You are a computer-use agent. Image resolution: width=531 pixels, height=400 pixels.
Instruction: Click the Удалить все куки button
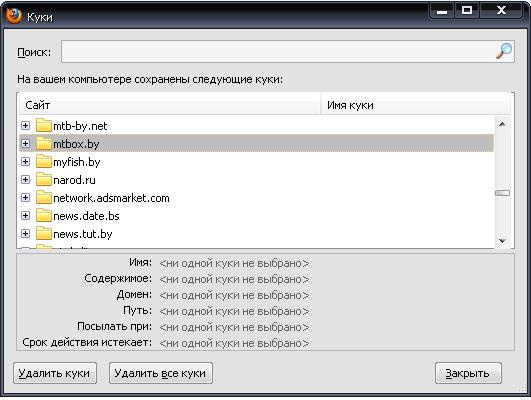pyautogui.click(x=161, y=373)
